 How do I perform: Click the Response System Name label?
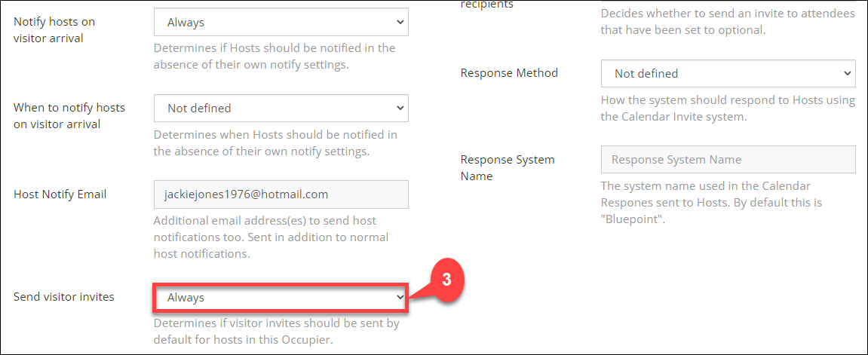[x=508, y=168]
